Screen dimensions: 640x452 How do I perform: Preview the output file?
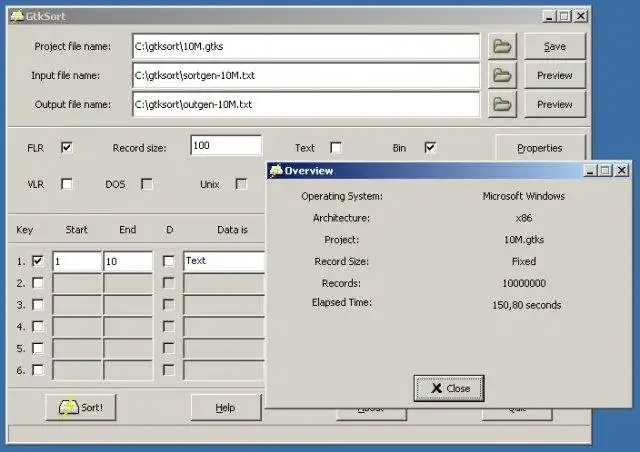pos(555,105)
